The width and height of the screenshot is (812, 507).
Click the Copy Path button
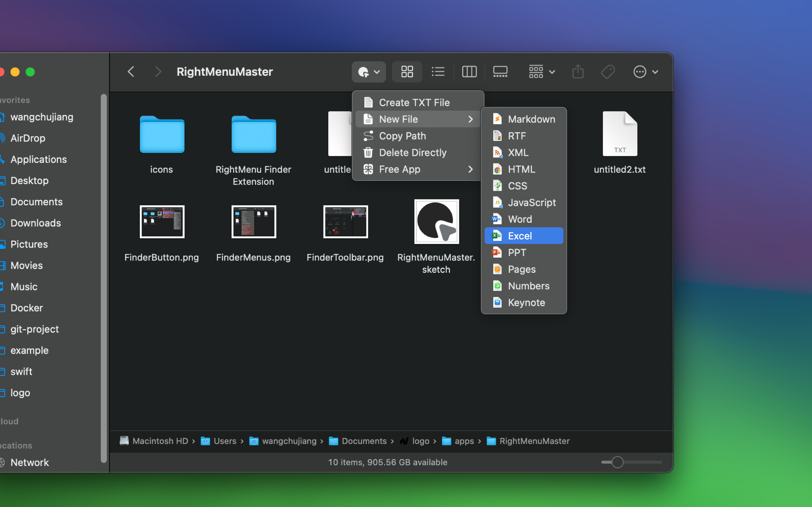402,135
